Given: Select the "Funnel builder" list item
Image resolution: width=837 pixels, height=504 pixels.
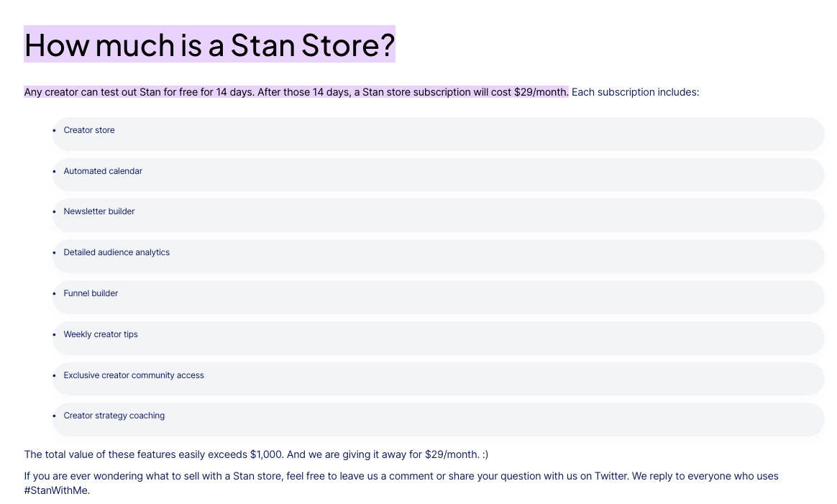Looking at the screenshot, I should coord(438,298).
